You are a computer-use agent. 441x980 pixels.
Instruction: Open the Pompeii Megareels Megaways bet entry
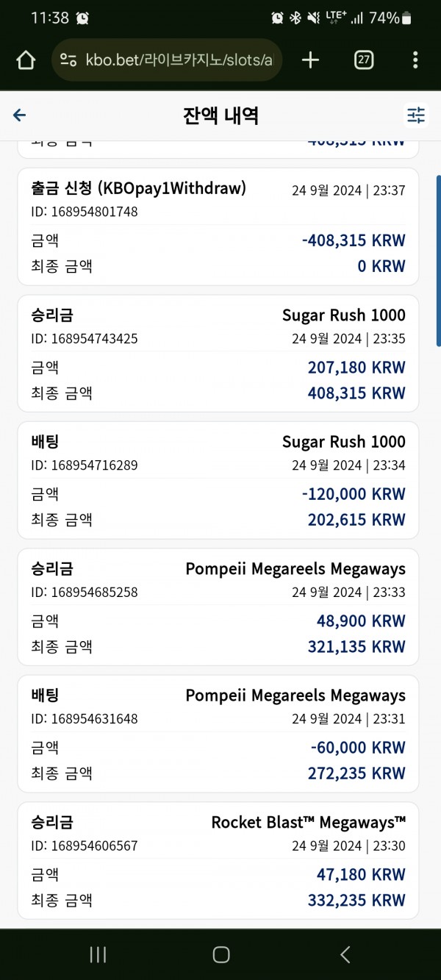pyautogui.click(x=218, y=734)
